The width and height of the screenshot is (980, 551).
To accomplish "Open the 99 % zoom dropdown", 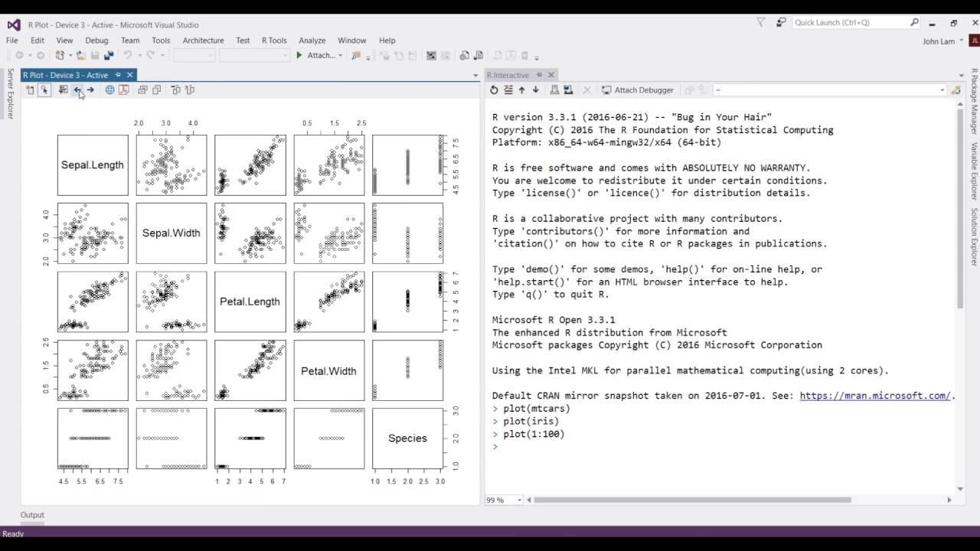I will (519, 500).
